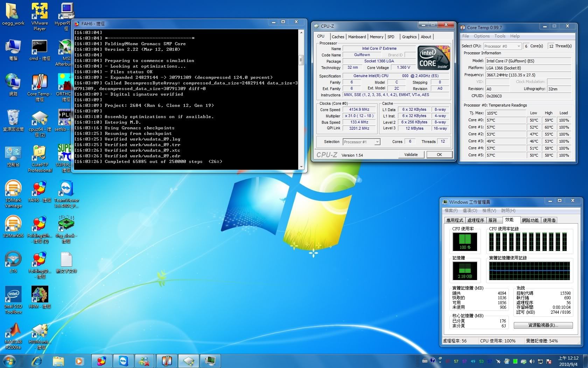588x368 pixels.
Task: Launch the HFM shortcut icon
Action: coord(40,297)
